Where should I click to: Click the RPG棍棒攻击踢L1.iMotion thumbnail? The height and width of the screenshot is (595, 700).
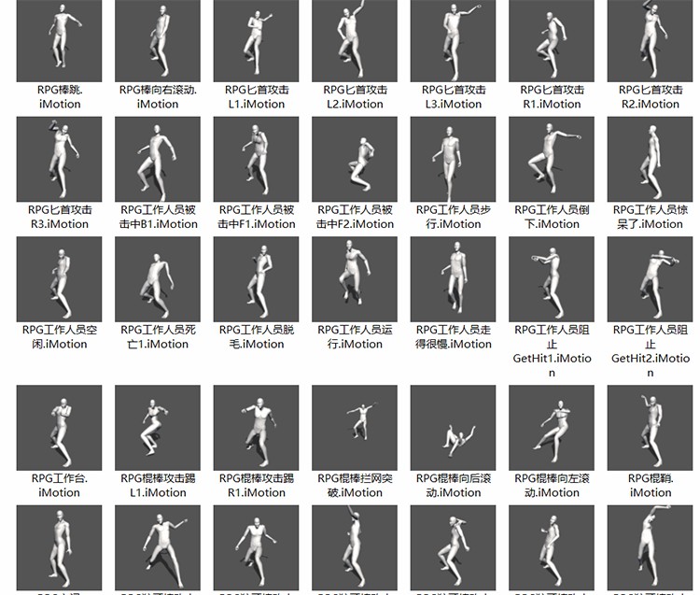(158, 429)
